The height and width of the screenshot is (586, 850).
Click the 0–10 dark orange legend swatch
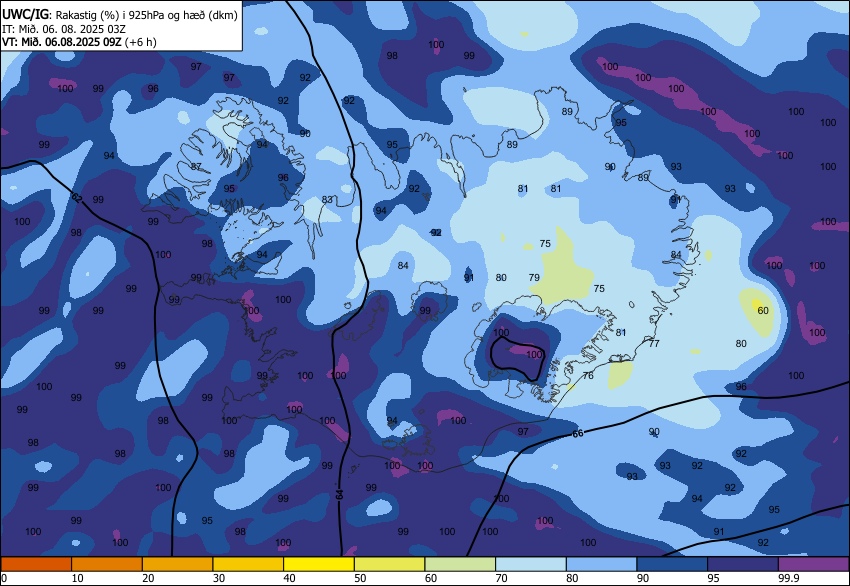coord(36,564)
